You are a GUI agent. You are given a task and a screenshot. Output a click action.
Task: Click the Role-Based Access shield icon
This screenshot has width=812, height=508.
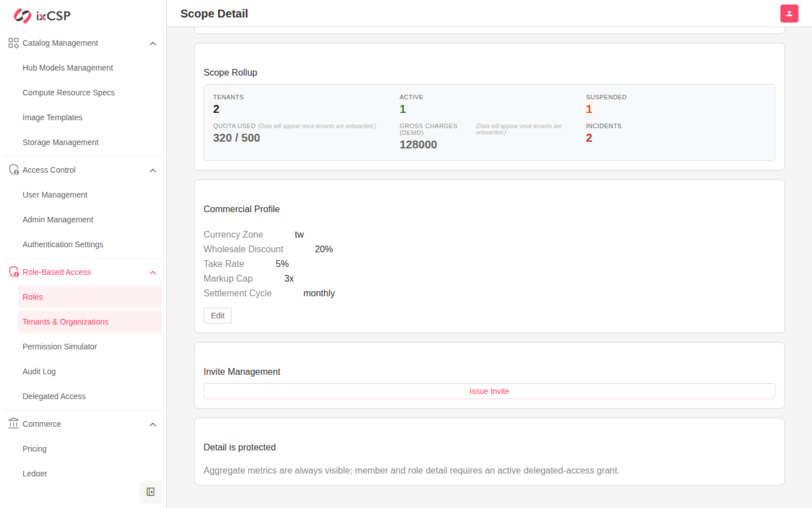click(14, 272)
